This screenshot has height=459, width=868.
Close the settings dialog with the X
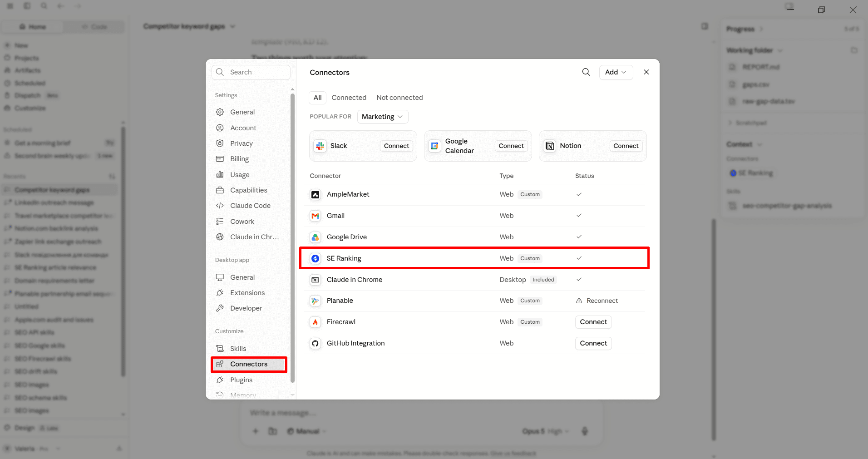(646, 72)
